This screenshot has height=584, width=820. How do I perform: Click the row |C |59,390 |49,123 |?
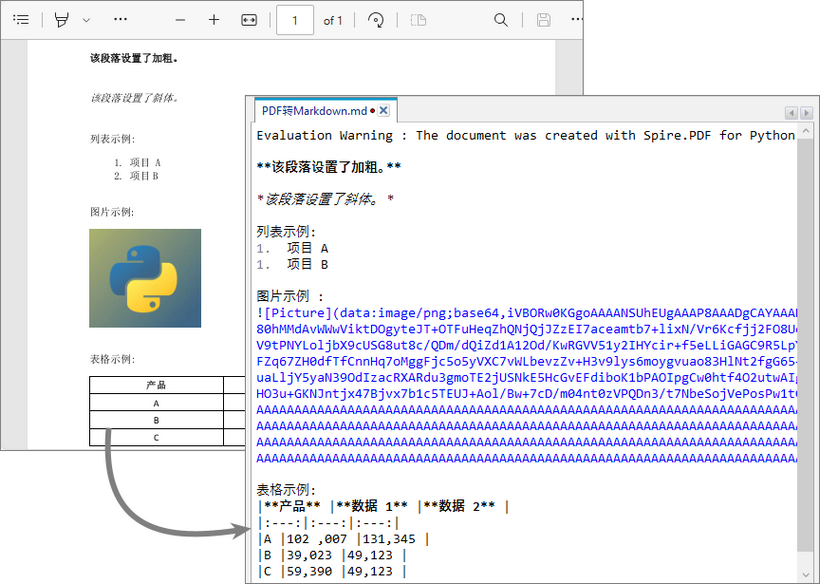(332, 571)
